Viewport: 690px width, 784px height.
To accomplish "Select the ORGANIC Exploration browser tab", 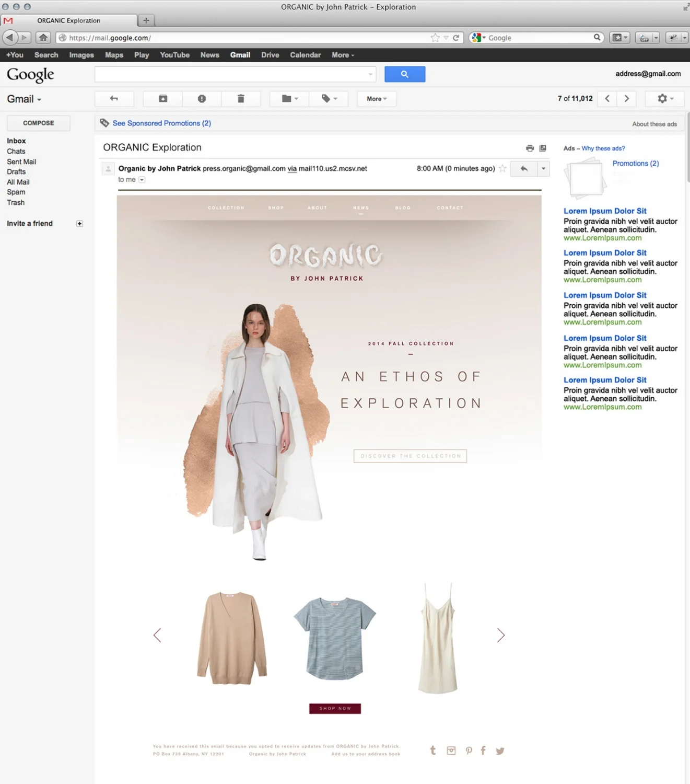I will (x=69, y=20).
